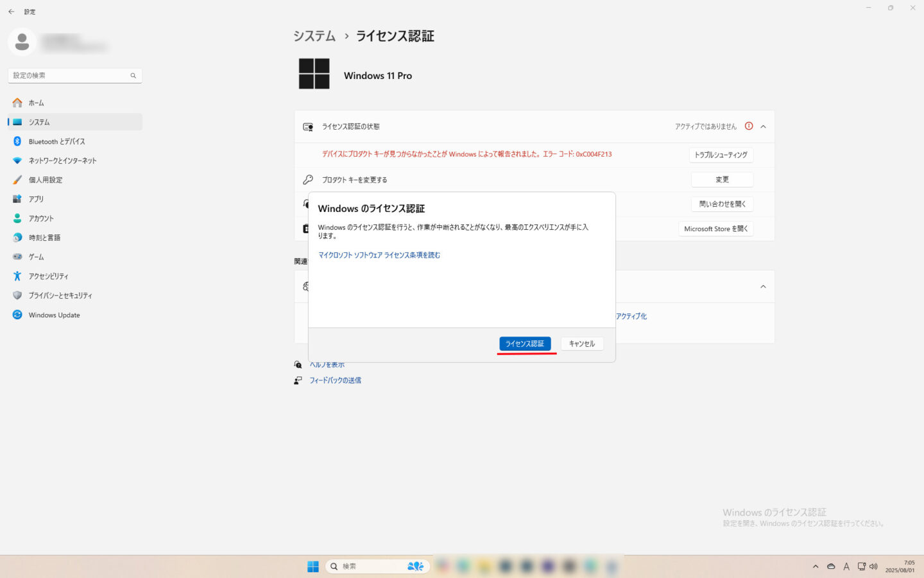
Task: Click the network Wi-Fi icon in sidebar
Action: click(x=17, y=161)
